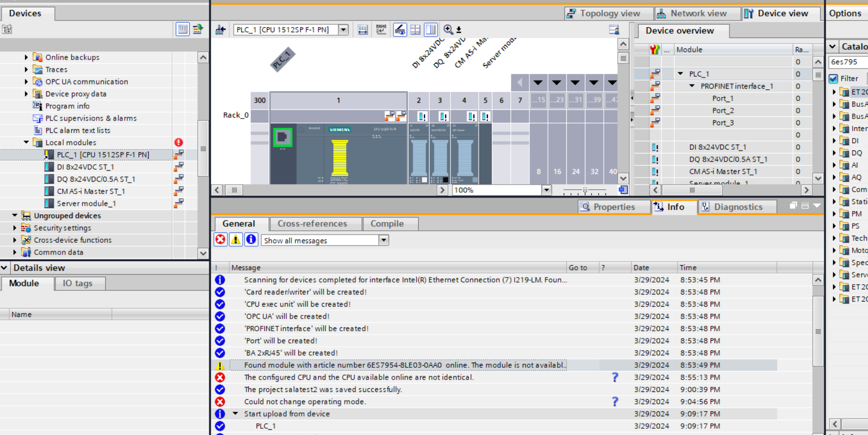Switch to Topology view tab
This screenshot has width=868, height=435.
tap(609, 13)
